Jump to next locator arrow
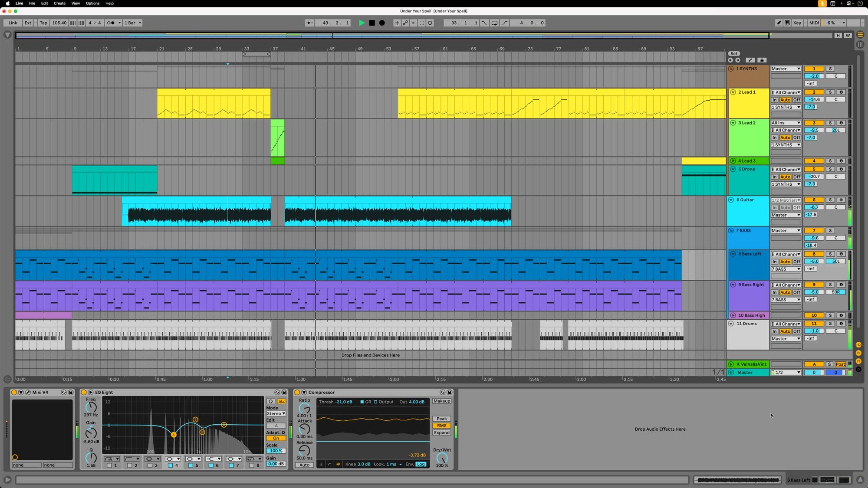868x488 pixels. pyautogui.click(x=737, y=60)
